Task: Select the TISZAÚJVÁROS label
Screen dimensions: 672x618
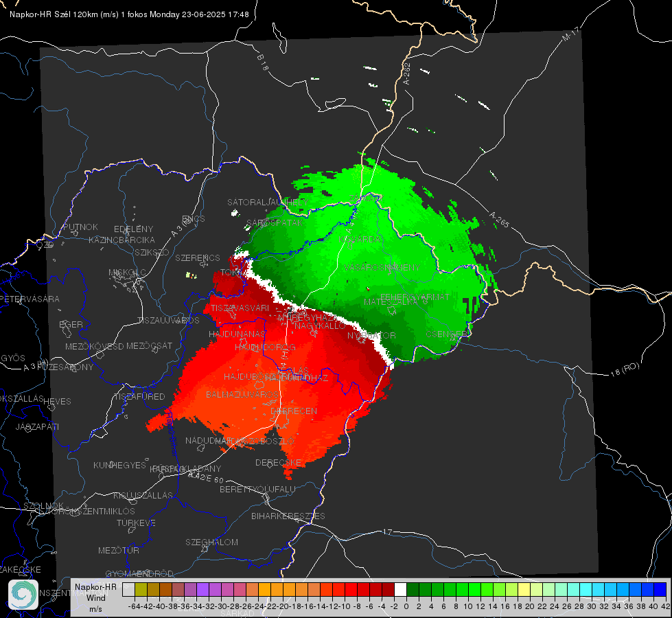Action: pyautogui.click(x=168, y=321)
